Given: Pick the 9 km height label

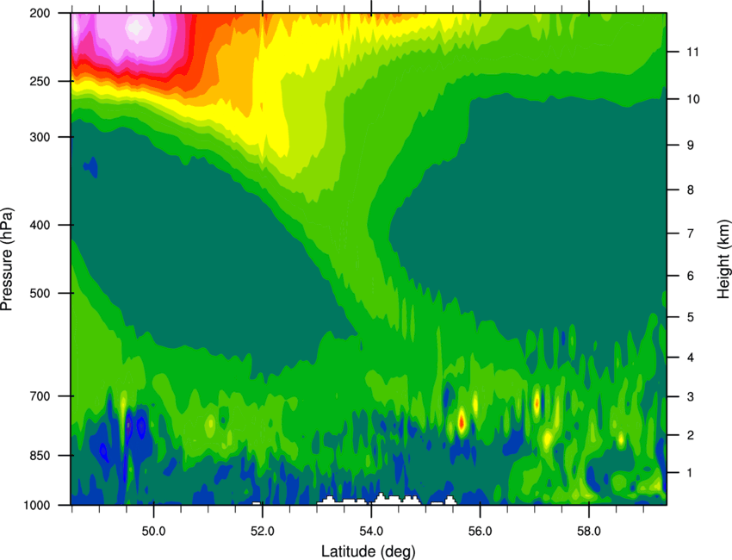Looking at the screenshot, I should click(x=691, y=146).
